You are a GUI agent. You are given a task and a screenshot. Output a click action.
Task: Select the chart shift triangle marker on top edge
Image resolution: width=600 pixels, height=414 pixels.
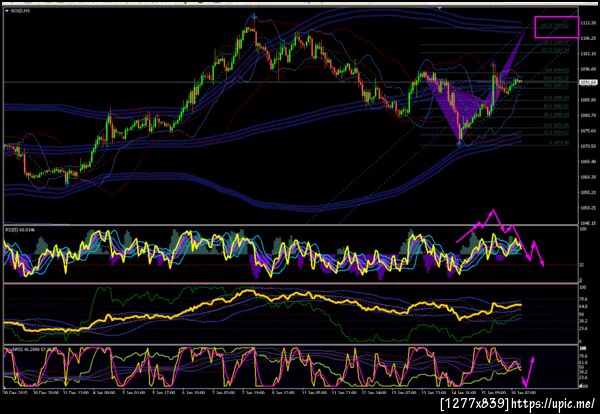(x=440, y=7)
